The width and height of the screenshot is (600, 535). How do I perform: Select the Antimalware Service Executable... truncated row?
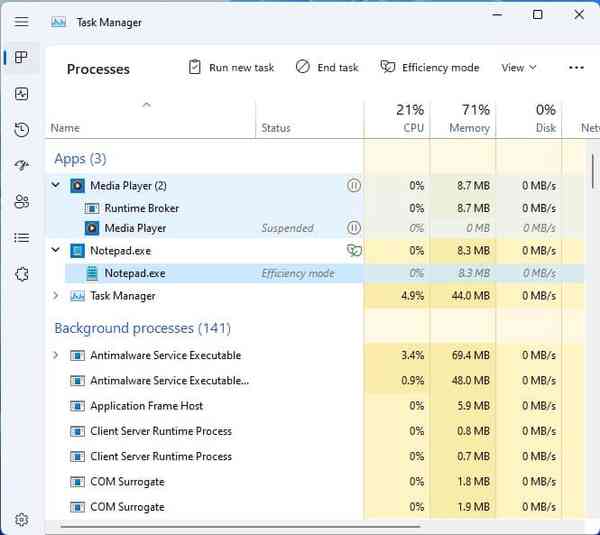316,381
